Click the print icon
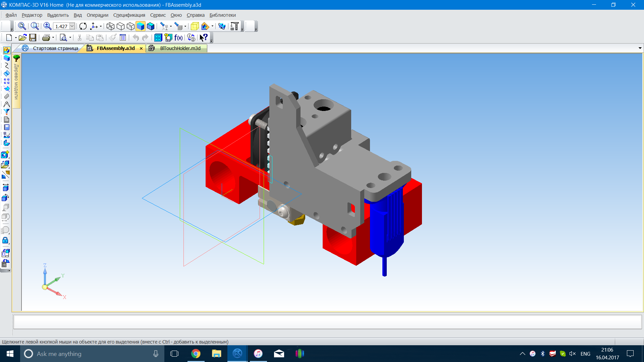The height and width of the screenshot is (362, 644). coord(46,38)
